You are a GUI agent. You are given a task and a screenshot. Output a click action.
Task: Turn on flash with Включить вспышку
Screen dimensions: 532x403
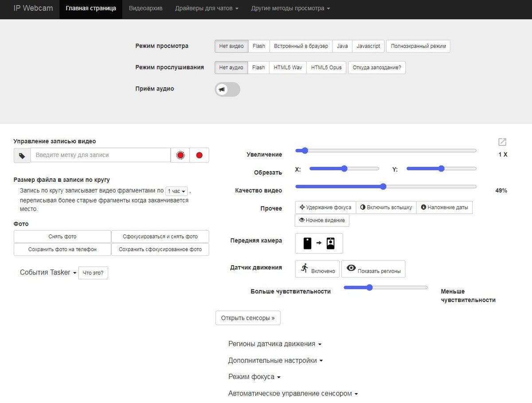[x=386, y=207]
